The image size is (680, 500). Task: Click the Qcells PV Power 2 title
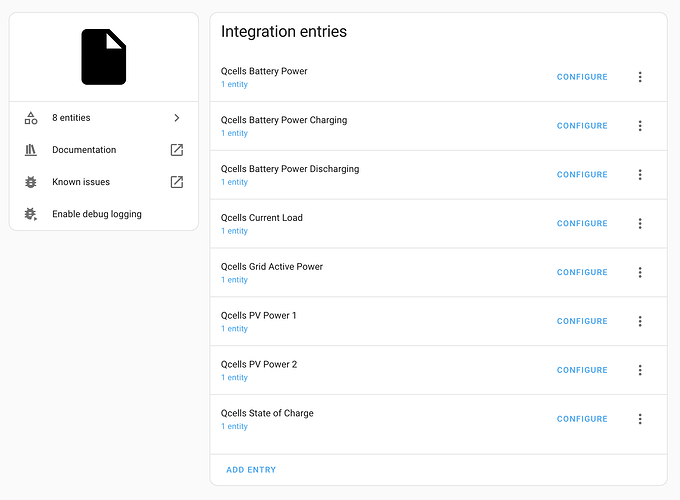tap(259, 364)
